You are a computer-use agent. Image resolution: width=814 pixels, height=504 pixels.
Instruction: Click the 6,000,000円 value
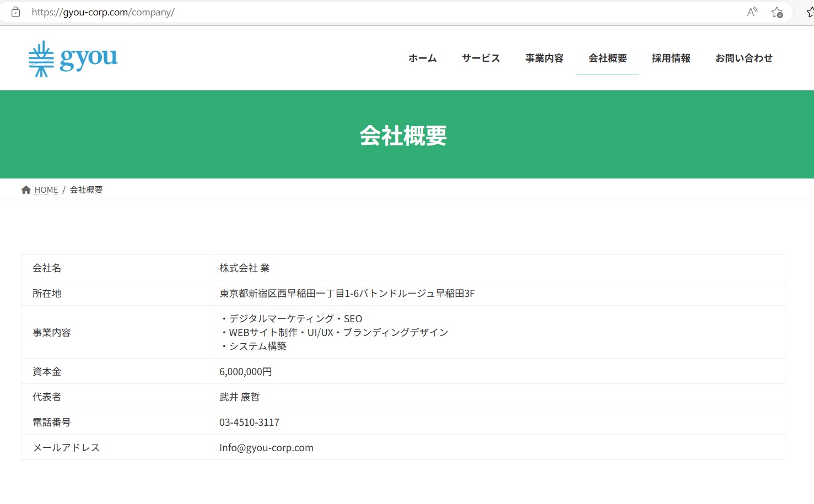click(246, 372)
